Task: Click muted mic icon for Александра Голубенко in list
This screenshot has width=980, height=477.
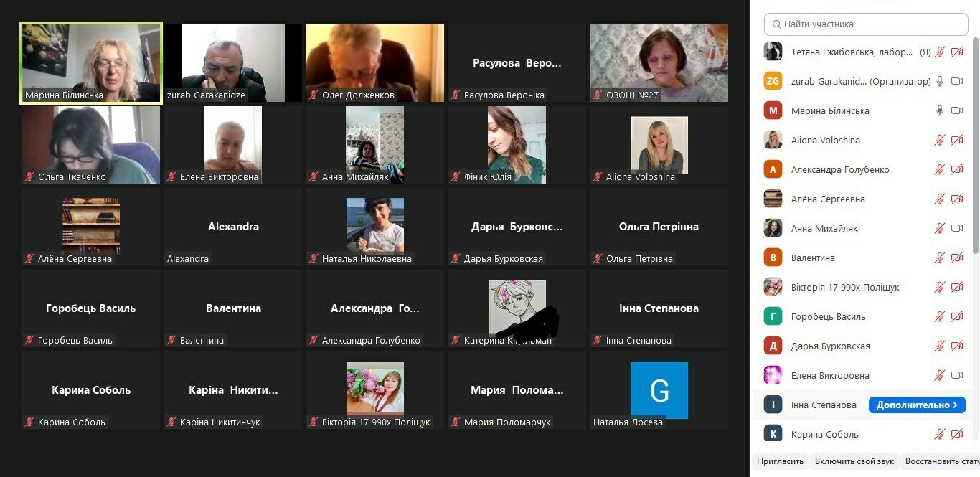Action: coord(940,169)
